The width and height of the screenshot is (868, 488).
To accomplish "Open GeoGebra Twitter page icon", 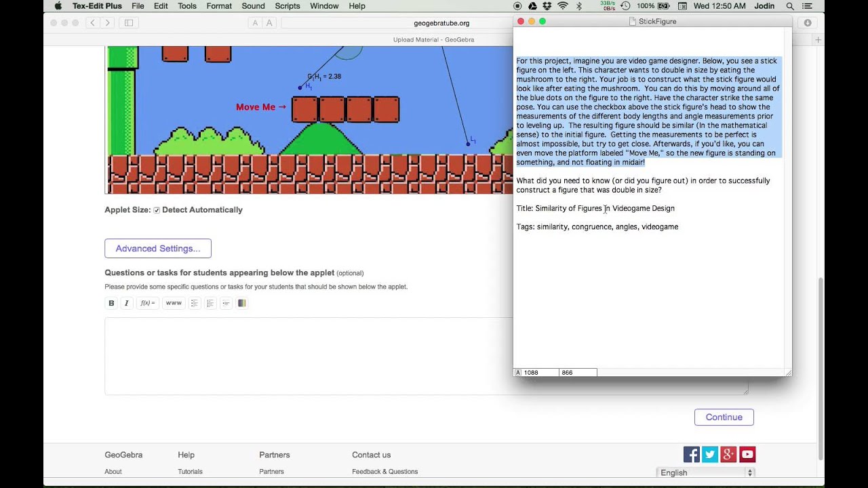I will 710,454.
